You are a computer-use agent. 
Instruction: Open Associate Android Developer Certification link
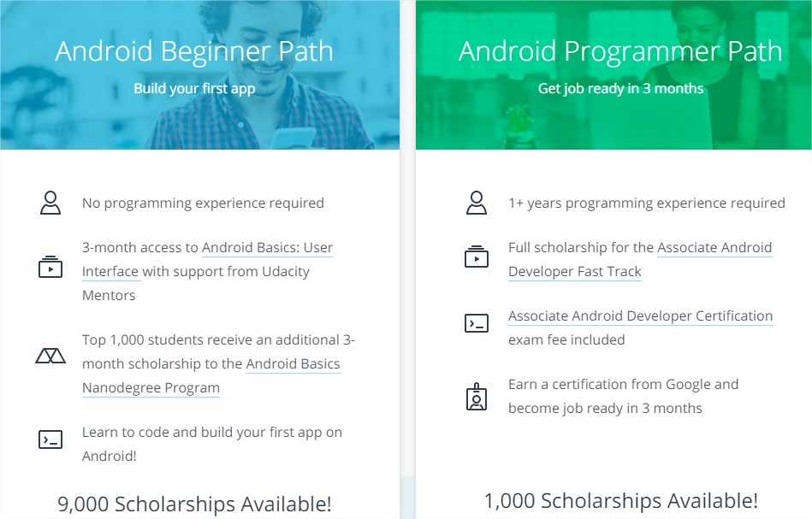641,316
